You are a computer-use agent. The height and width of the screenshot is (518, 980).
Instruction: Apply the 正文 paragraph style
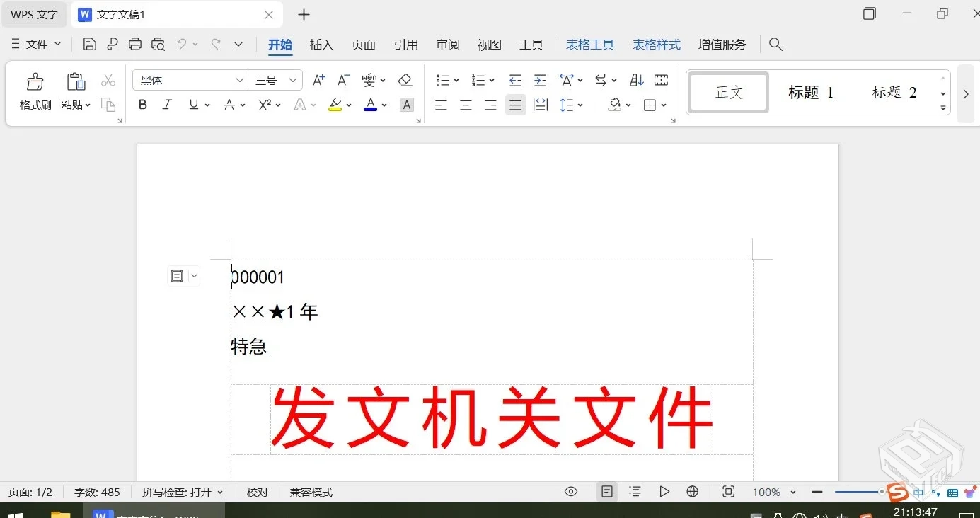click(x=727, y=92)
